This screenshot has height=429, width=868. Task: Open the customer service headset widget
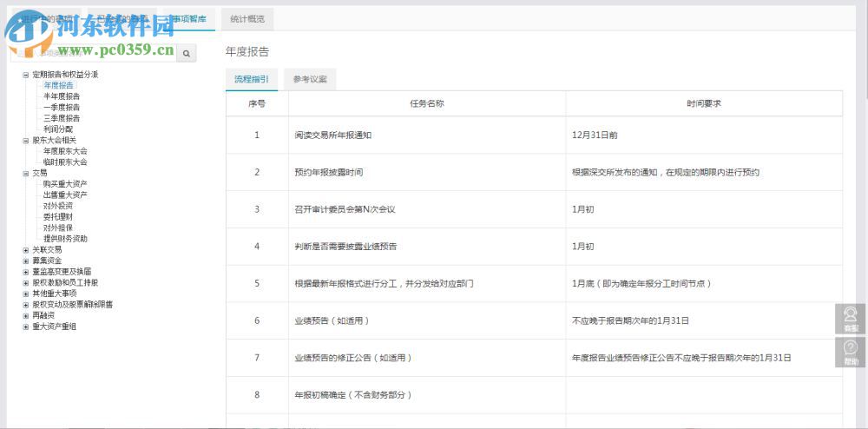pos(851,319)
